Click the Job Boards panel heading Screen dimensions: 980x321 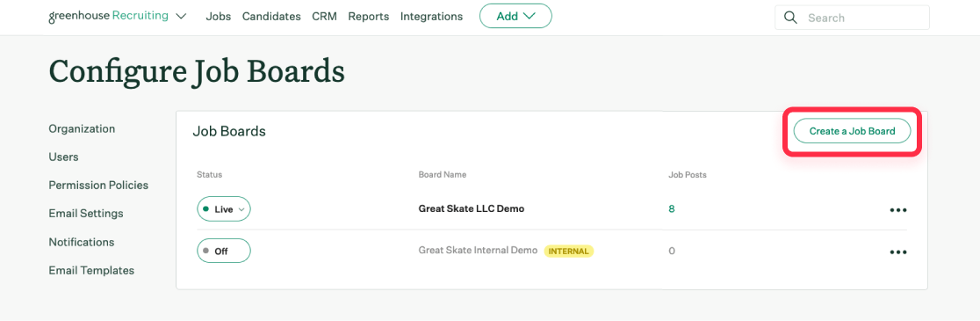coord(229,131)
